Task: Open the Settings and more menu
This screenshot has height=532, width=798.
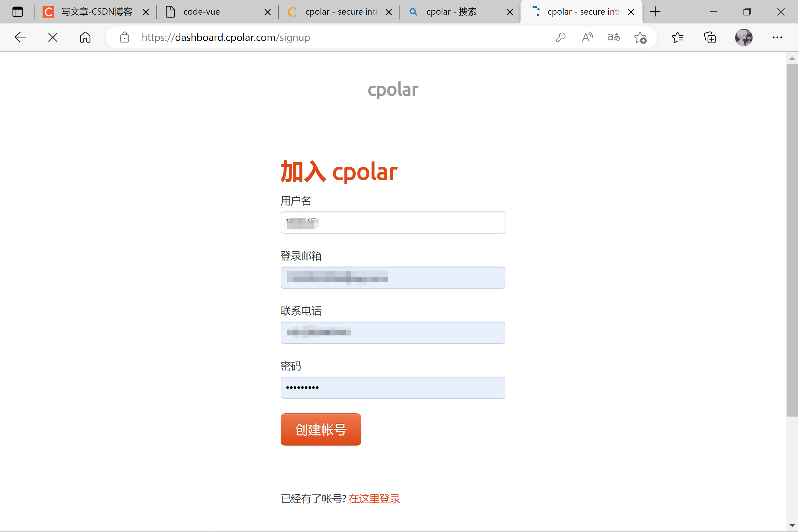Action: coord(778,37)
